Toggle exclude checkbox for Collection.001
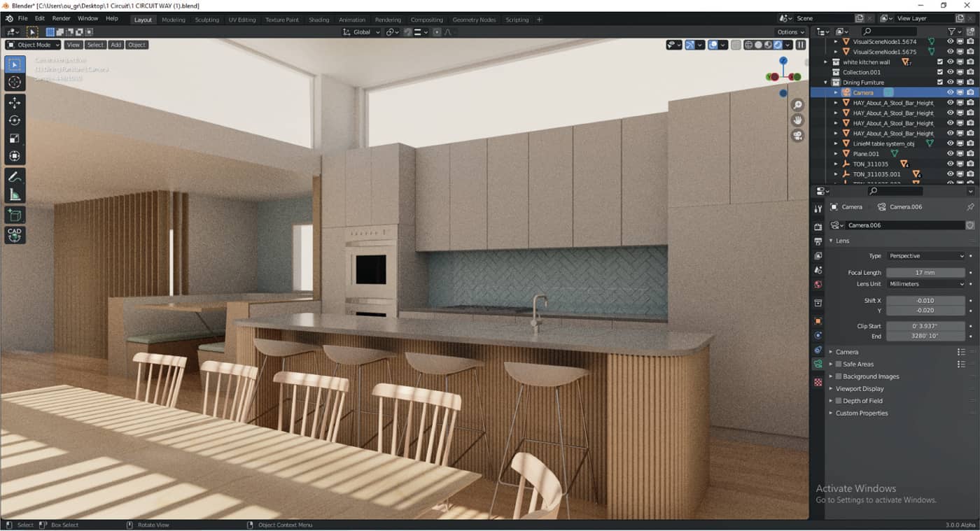This screenshot has height=531, width=980. 940,72
